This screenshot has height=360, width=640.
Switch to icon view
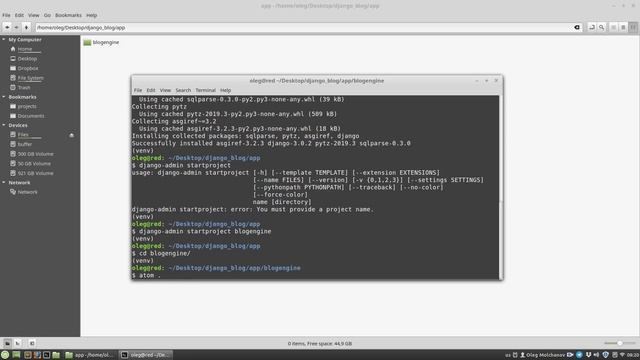point(613,27)
